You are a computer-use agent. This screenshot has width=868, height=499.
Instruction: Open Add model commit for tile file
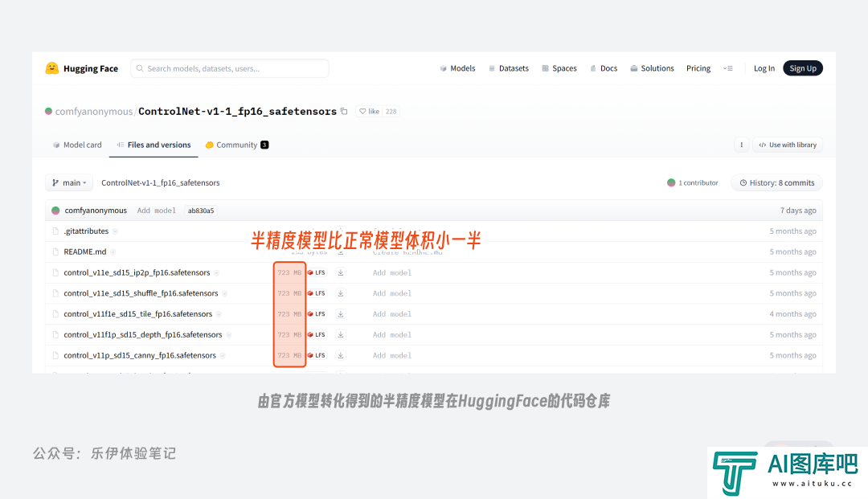click(x=392, y=314)
